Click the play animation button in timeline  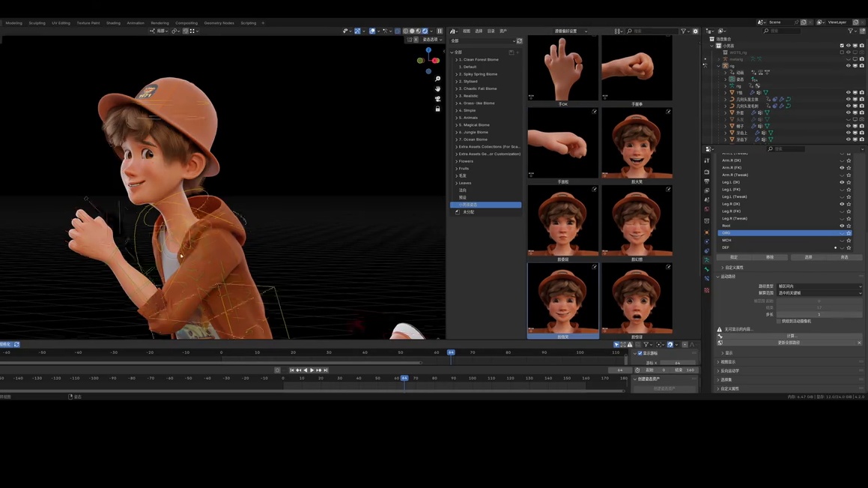pyautogui.click(x=312, y=370)
